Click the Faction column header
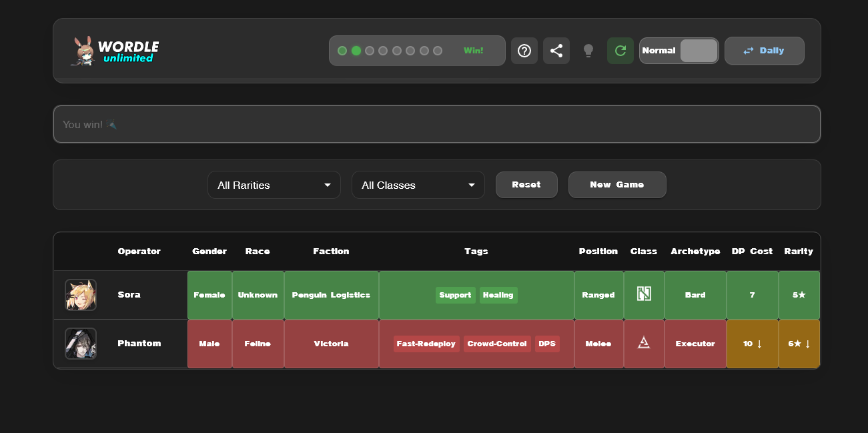Screen dimensions: 868x433 331,252
